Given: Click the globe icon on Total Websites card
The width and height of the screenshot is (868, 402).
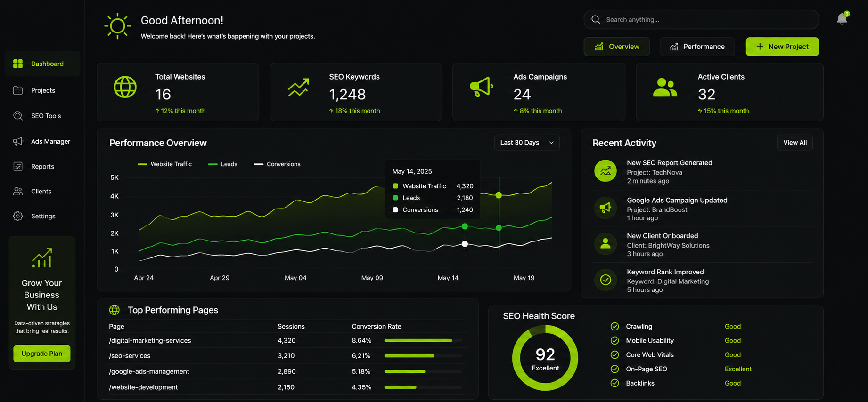Looking at the screenshot, I should click(125, 87).
